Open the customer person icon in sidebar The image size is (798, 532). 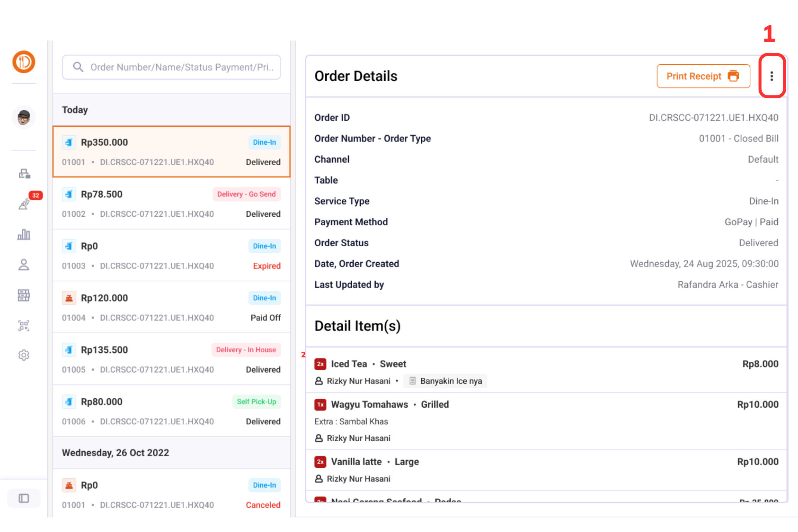point(24,265)
